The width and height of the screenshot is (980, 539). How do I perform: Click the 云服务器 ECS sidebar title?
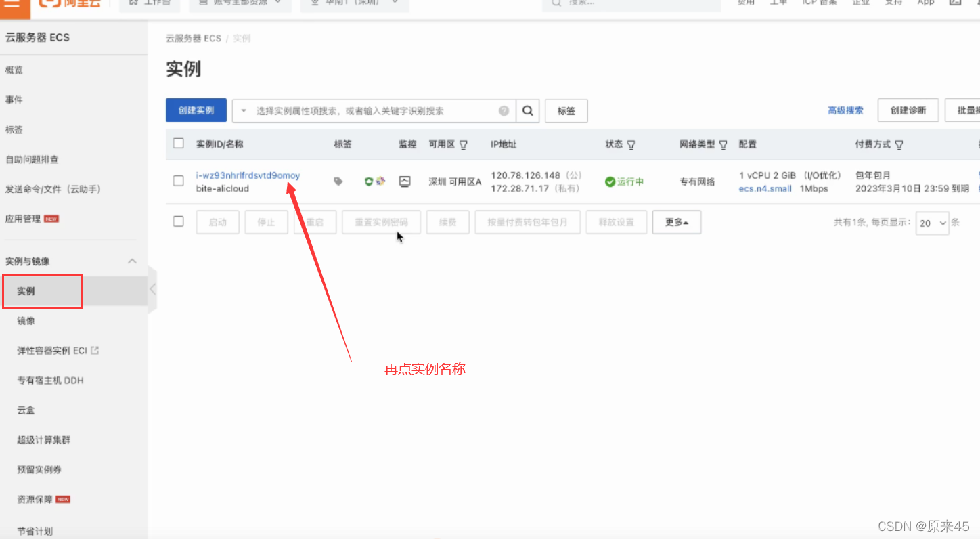point(37,37)
